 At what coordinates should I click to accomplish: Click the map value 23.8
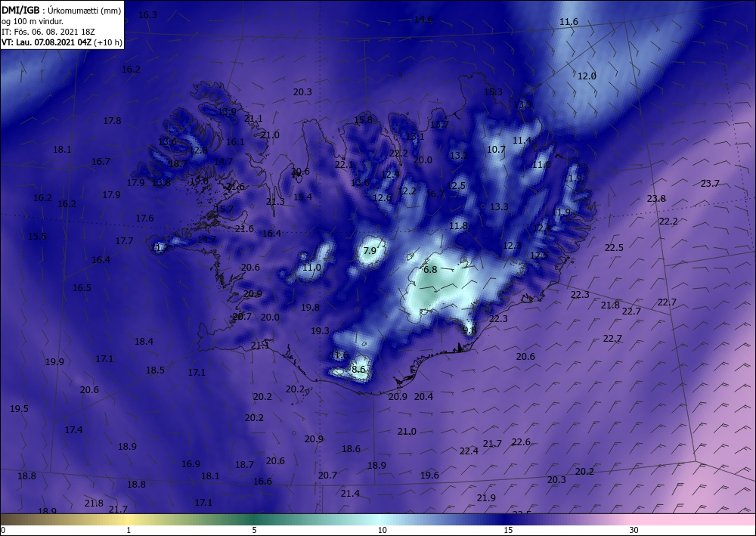[x=656, y=199]
